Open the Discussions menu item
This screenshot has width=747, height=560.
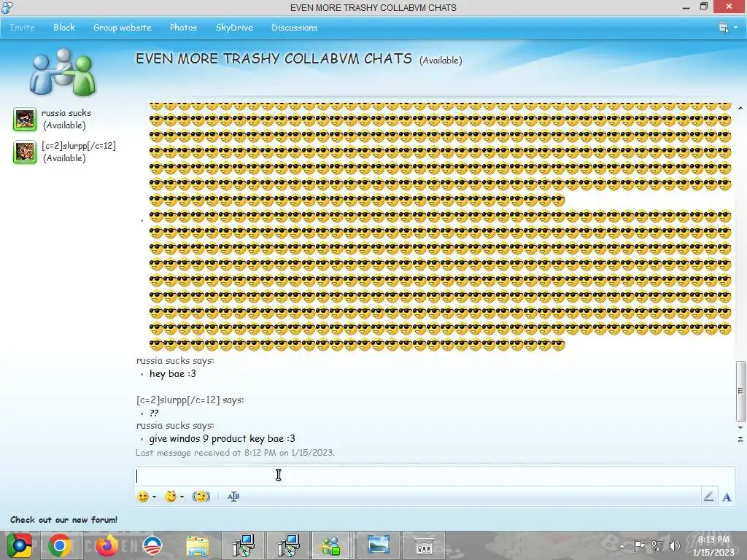coord(295,28)
